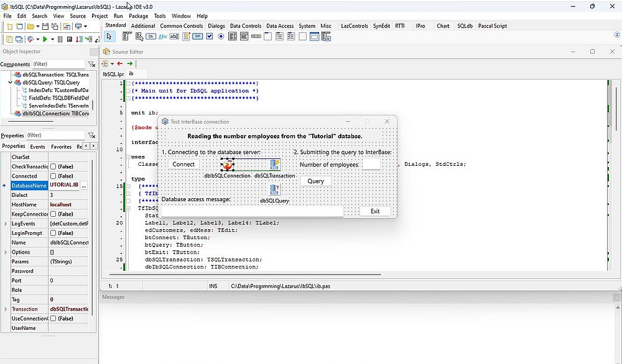Screen dimensions: 622x364
Task: Click the Connect button on the form
Action: [183, 165]
